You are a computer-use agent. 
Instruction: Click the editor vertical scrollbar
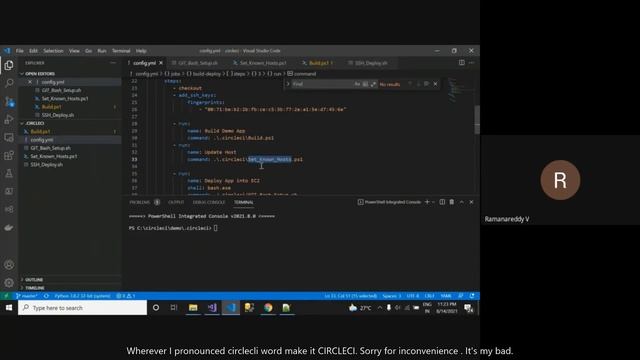coord(477,120)
